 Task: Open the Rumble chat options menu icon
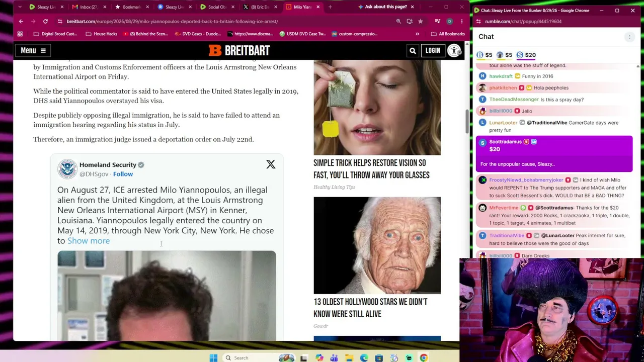coord(629,37)
